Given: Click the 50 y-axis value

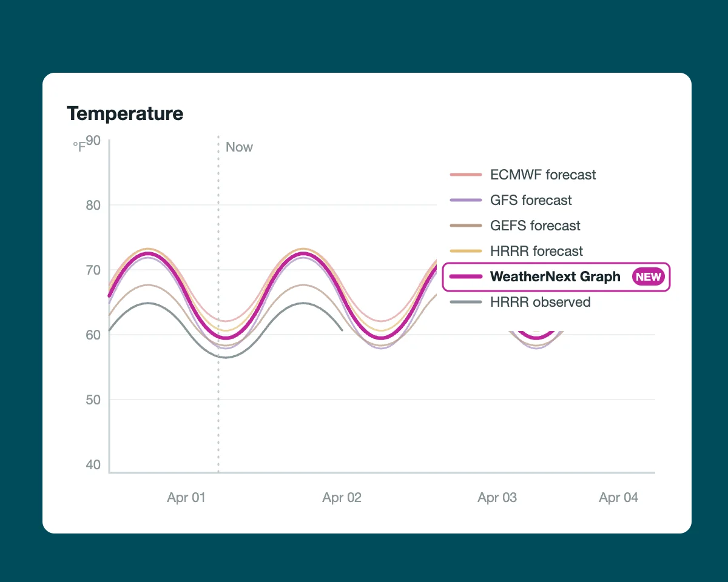Looking at the screenshot, I should pyautogui.click(x=93, y=400).
